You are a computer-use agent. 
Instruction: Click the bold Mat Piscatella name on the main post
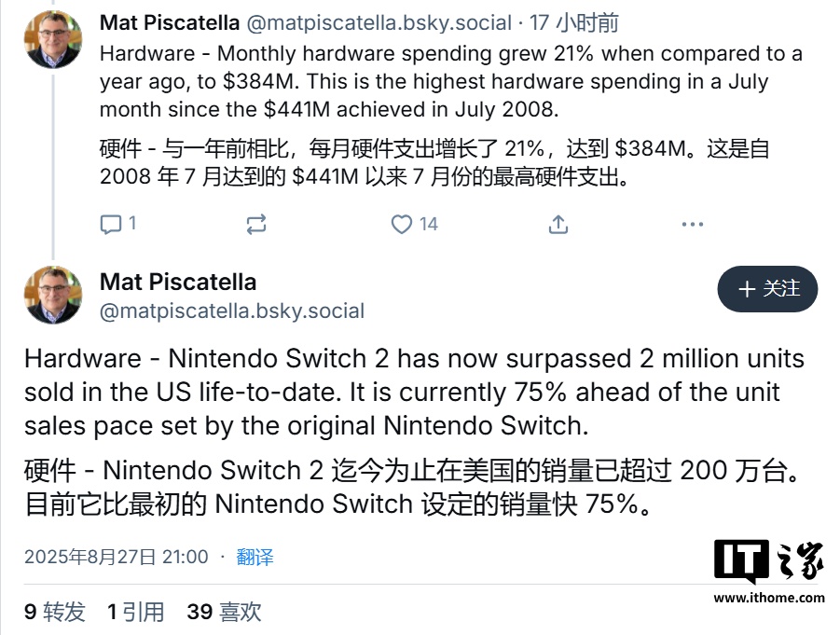click(177, 282)
